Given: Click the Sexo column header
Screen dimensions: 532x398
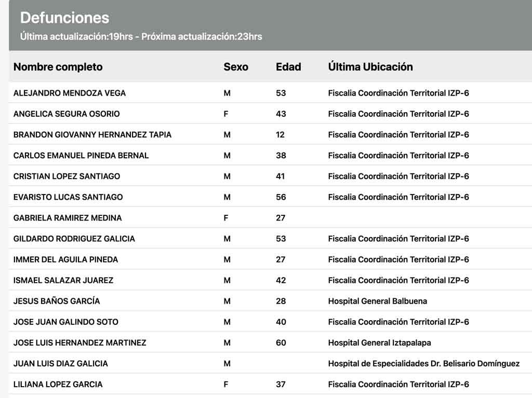Looking at the screenshot, I should [236, 67].
